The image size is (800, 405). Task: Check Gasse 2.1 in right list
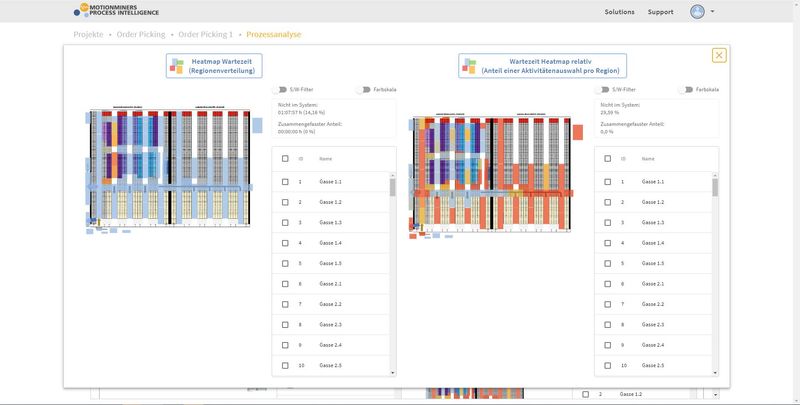(x=608, y=284)
